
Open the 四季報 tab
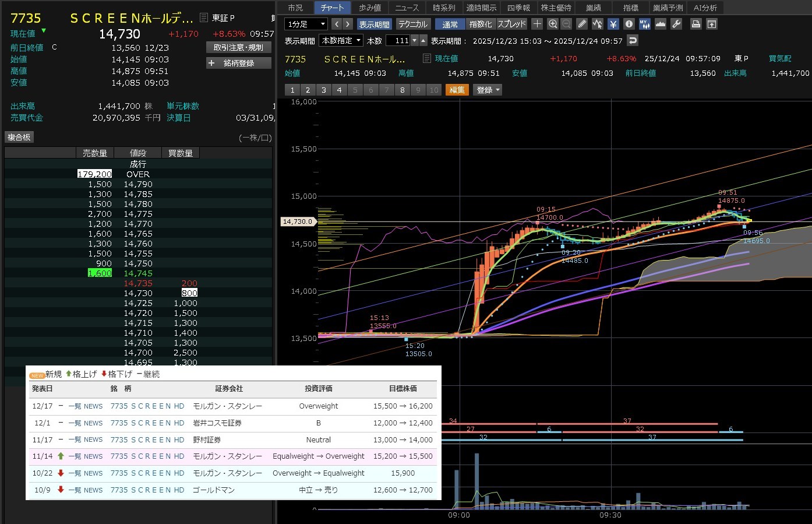(x=518, y=8)
